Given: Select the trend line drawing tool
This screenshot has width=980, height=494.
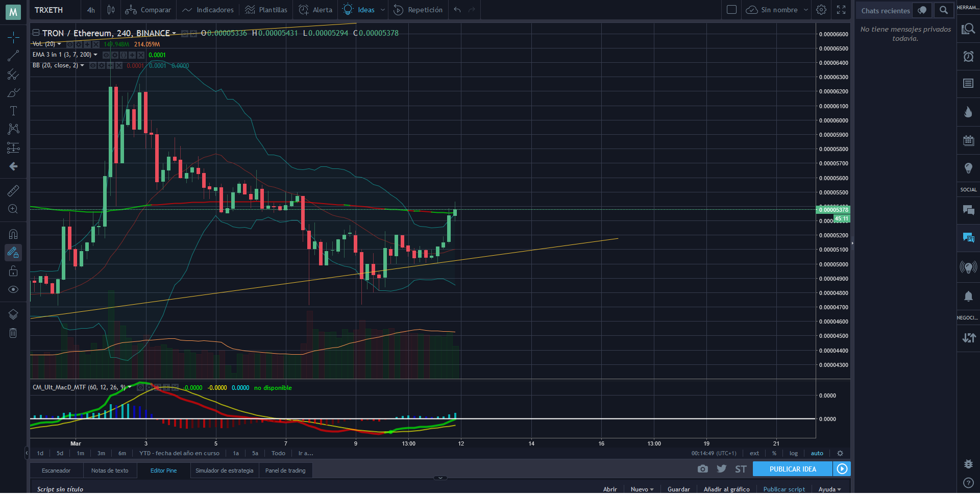Looking at the screenshot, I should 13,56.
